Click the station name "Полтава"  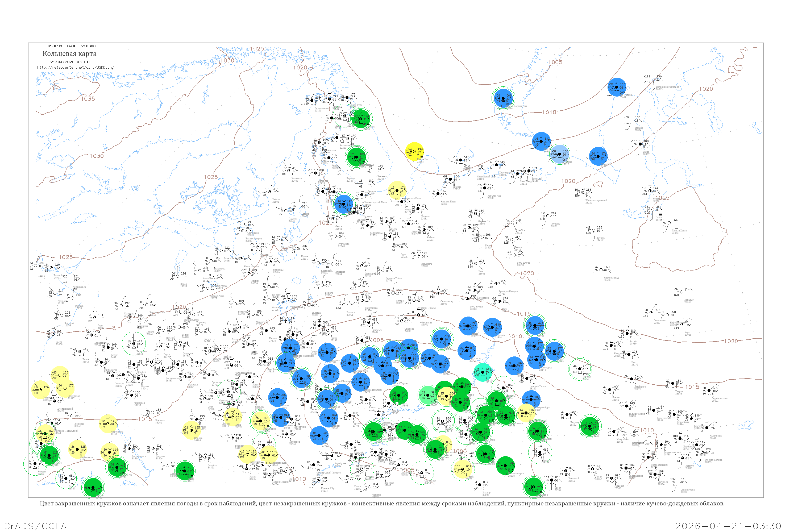coord(160,456)
